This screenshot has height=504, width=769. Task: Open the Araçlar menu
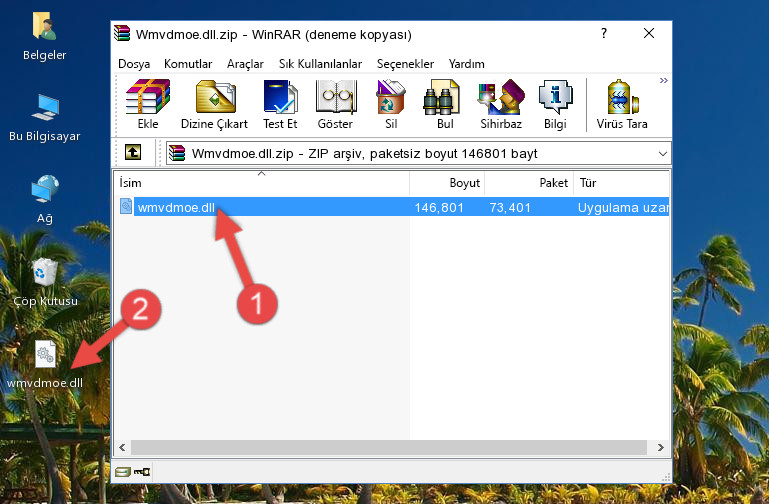pyautogui.click(x=245, y=64)
